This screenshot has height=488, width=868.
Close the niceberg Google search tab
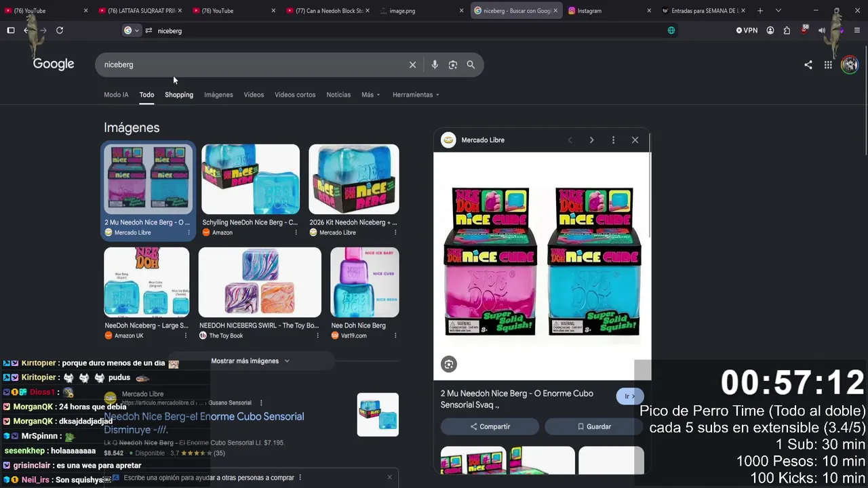(x=556, y=11)
